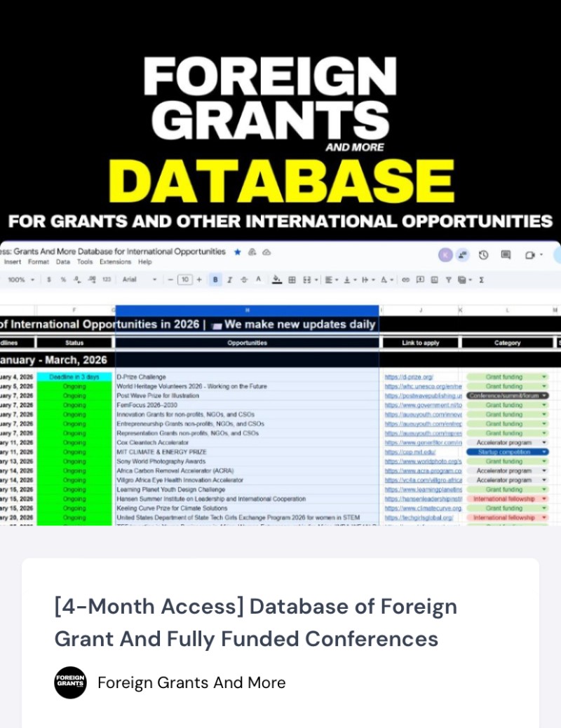Open the Help menu

[145, 262]
